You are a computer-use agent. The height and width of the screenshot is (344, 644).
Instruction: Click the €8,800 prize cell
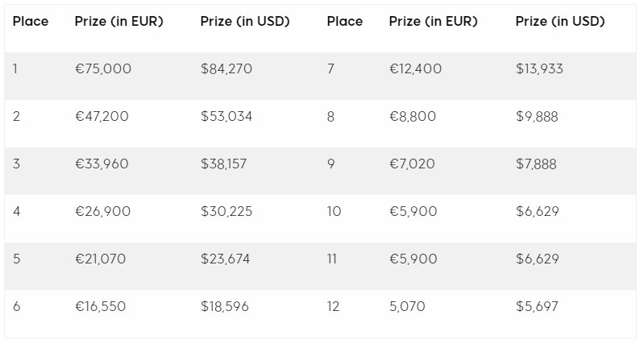(412, 117)
